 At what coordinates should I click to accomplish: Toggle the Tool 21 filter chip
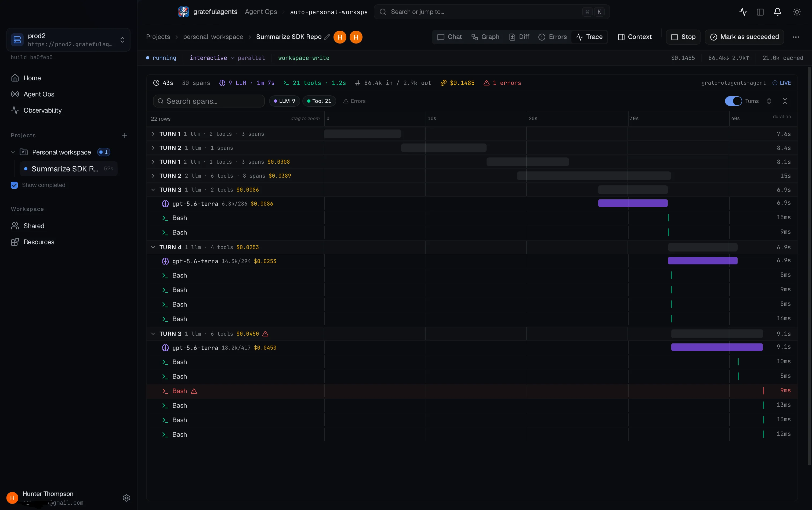(319, 101)
